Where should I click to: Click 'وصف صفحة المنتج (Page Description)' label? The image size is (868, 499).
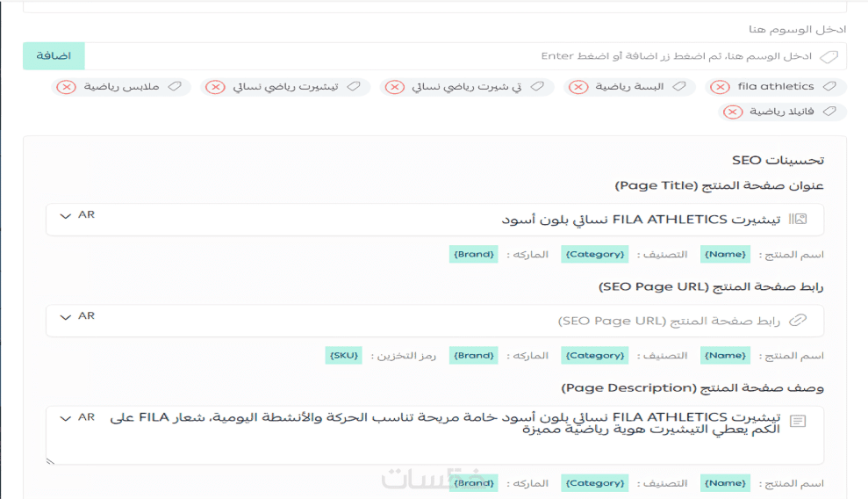[x=692, y=387]
